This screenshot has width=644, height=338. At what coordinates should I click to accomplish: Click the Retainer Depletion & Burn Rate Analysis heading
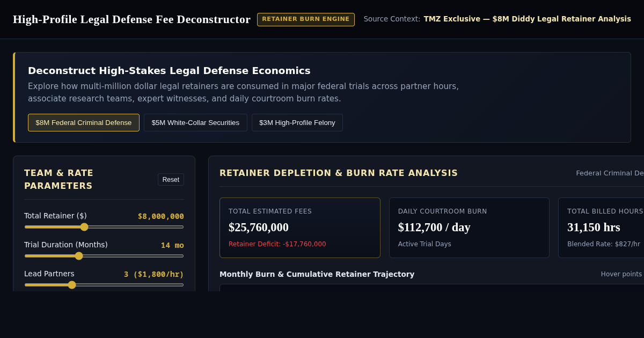pos(339,173)
